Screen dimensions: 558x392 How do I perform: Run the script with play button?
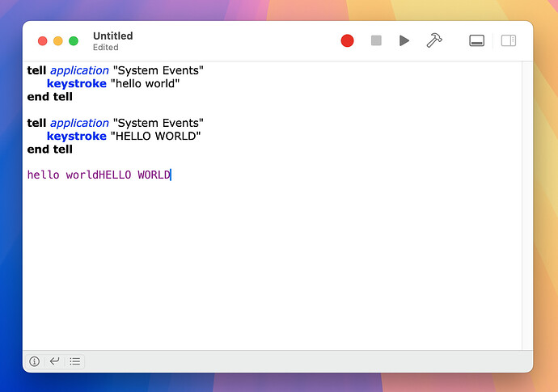tap(404, 40)
